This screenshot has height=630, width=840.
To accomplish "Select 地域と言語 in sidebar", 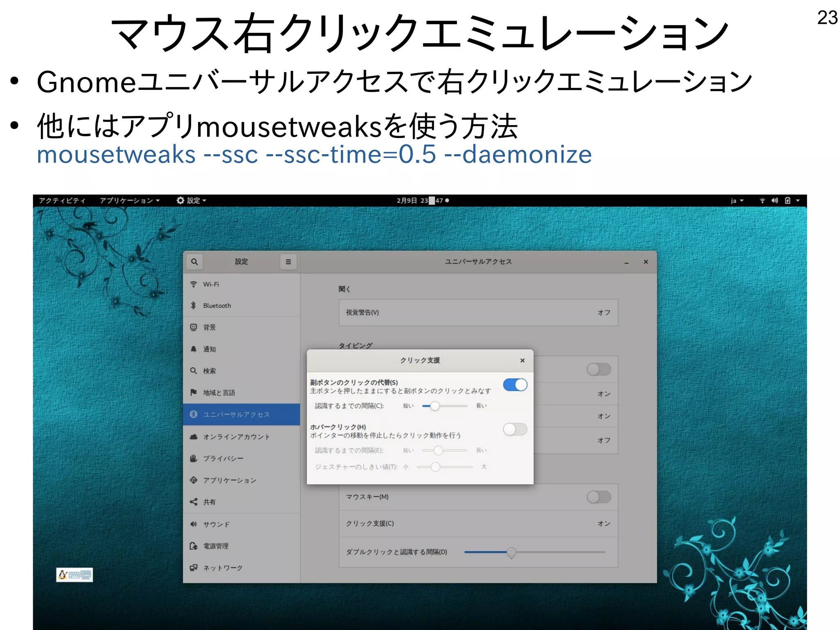I will point(242,393).
